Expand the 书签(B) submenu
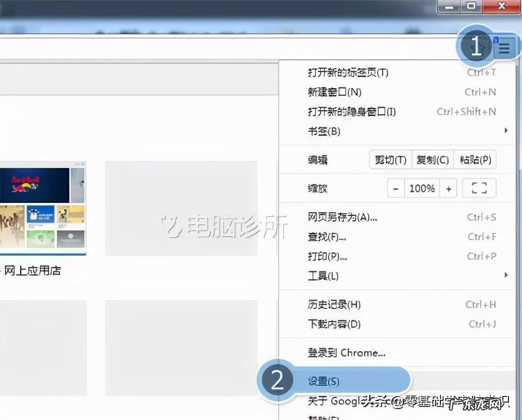 [324, 131]
